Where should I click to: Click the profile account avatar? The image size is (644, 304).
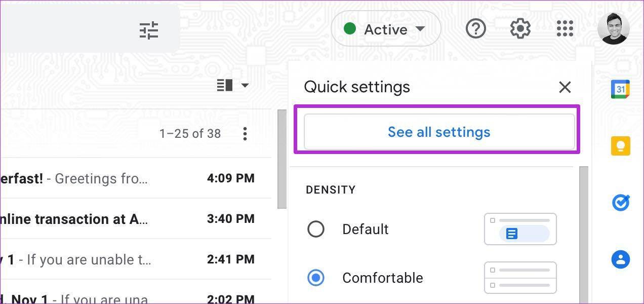613,28
